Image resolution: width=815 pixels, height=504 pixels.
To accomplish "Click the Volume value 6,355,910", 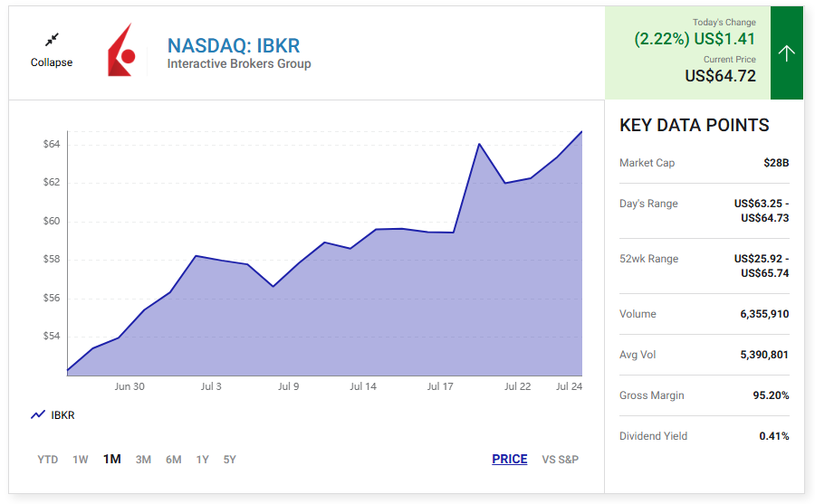I will [x=764, y=314].
